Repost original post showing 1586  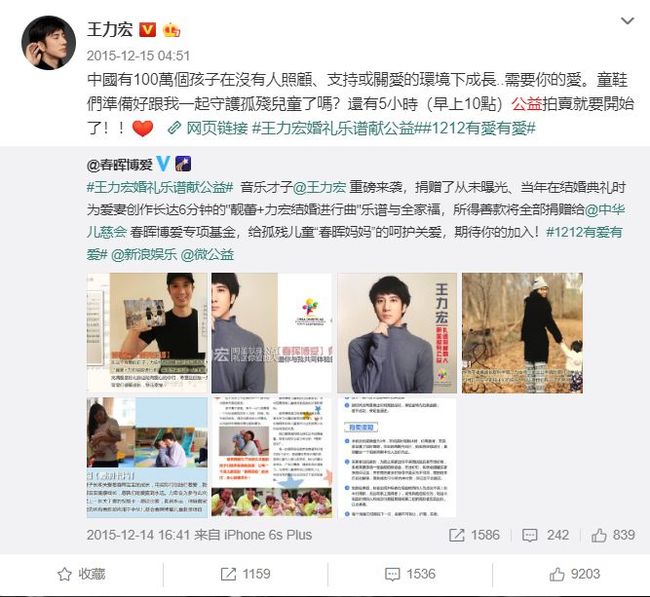point(474,535)
